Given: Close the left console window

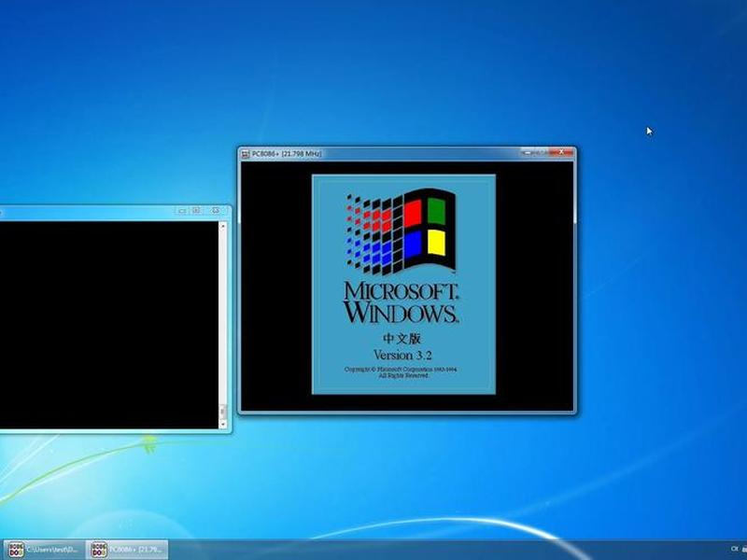Looking at the screenshot, I should coord(216,211).
